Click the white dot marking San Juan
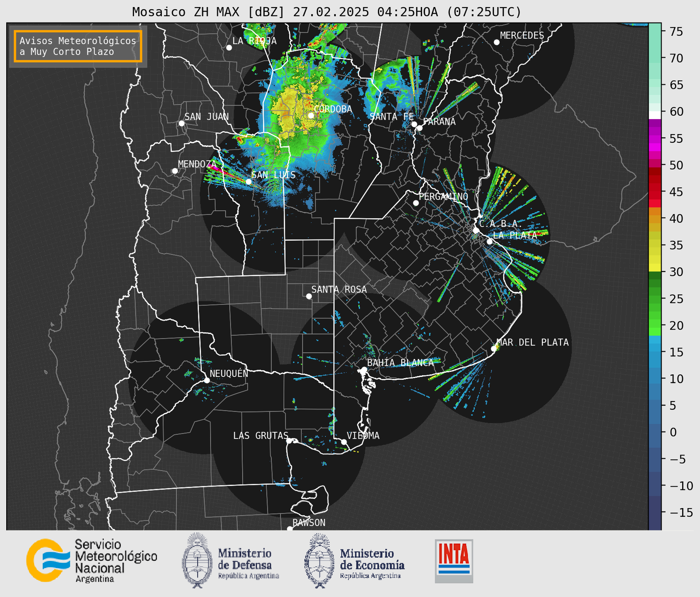700x597 pixels. pos(181,123)
